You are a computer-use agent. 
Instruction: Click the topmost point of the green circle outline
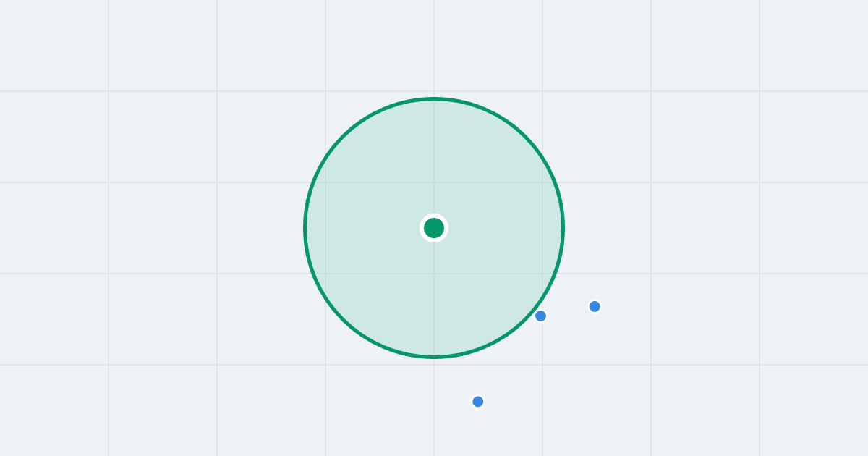coord(434,98)
